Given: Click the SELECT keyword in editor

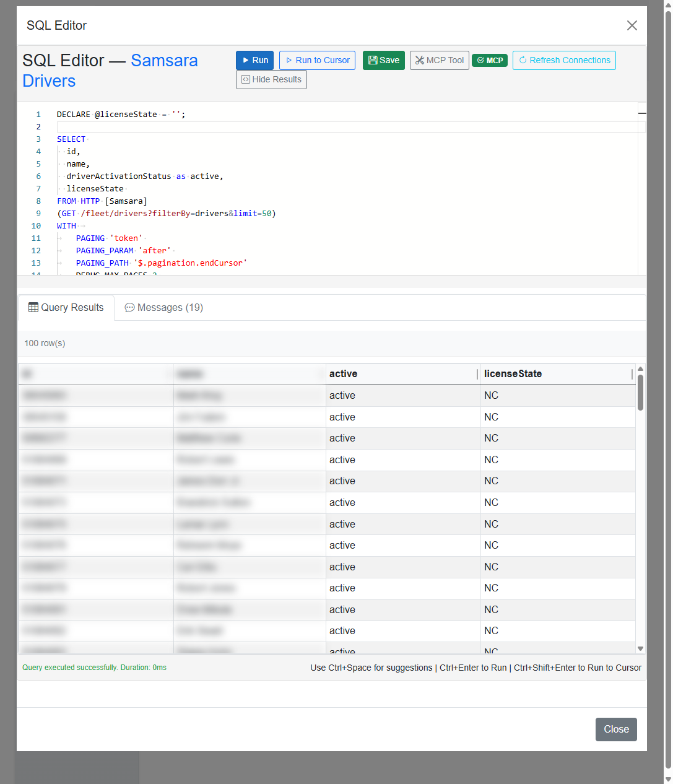Looking at the screenshot, I should pyautogui.click(x=71, y=139).
